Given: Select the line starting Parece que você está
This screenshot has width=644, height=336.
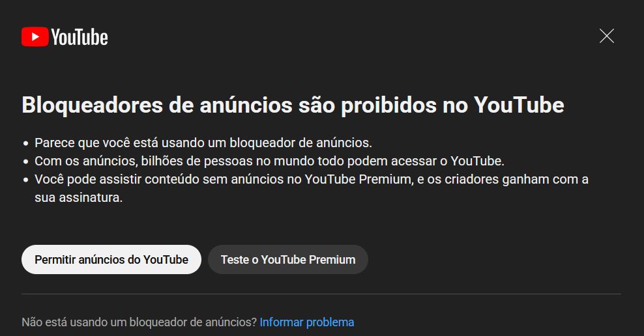Looking at the screenshot, I should coord(203,143).
